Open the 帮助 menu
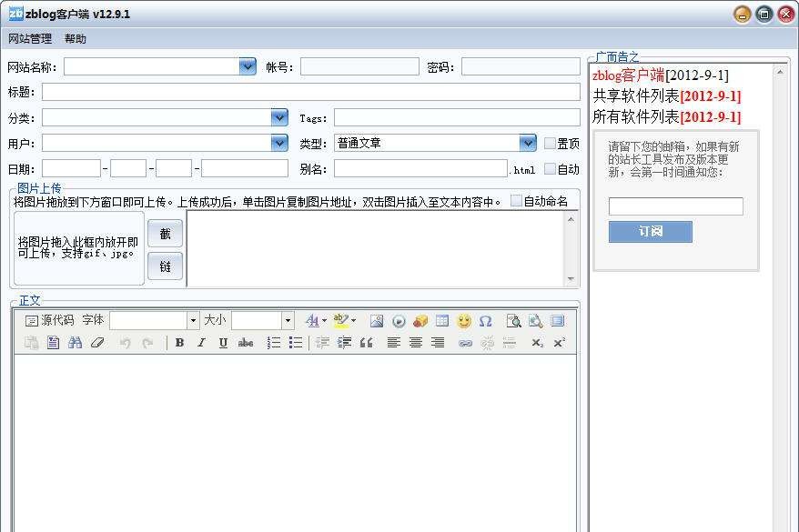 (x=76, y=38)
